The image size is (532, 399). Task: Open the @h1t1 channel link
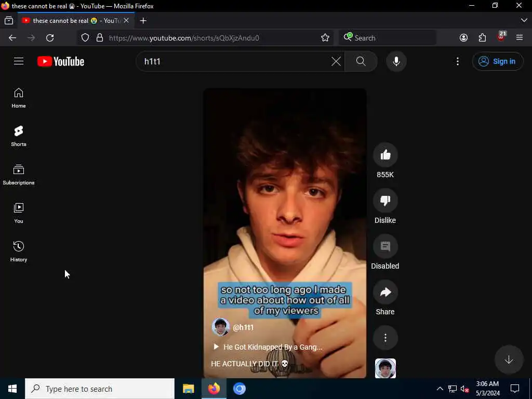(243, 327)
